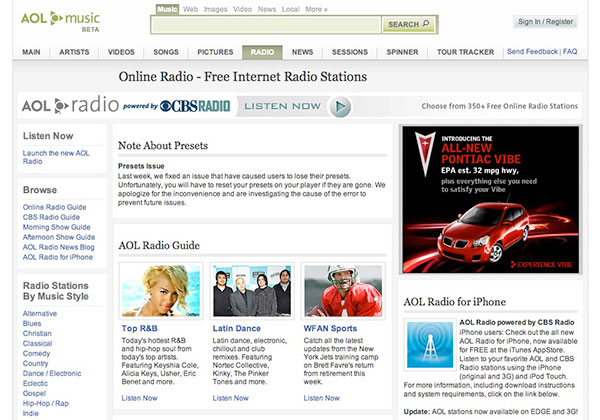Click the Note About Presets heading
The height and width of the screenshot is (420, 600).
click(x=163, y=145)
